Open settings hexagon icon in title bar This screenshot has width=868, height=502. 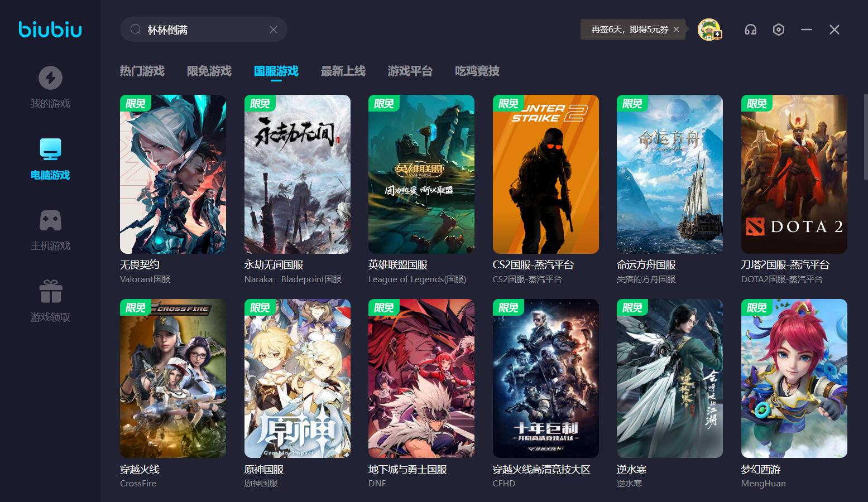click(779, 30)
